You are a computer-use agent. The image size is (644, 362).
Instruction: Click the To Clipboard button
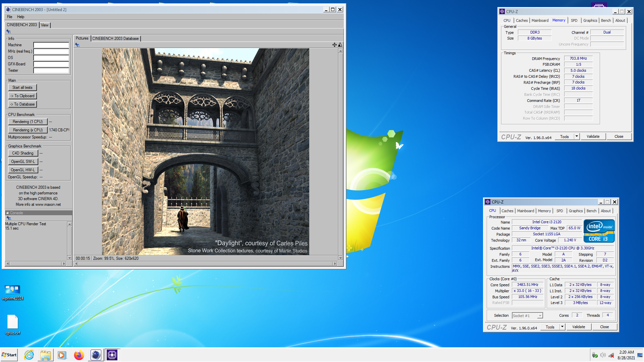click(22, 96)
